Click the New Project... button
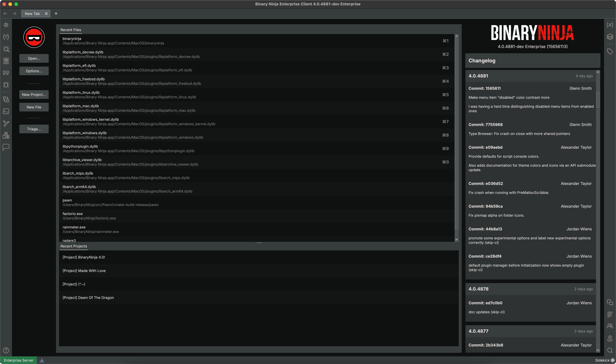This screenshot has width=616, height=364. (x=34, y=95)
